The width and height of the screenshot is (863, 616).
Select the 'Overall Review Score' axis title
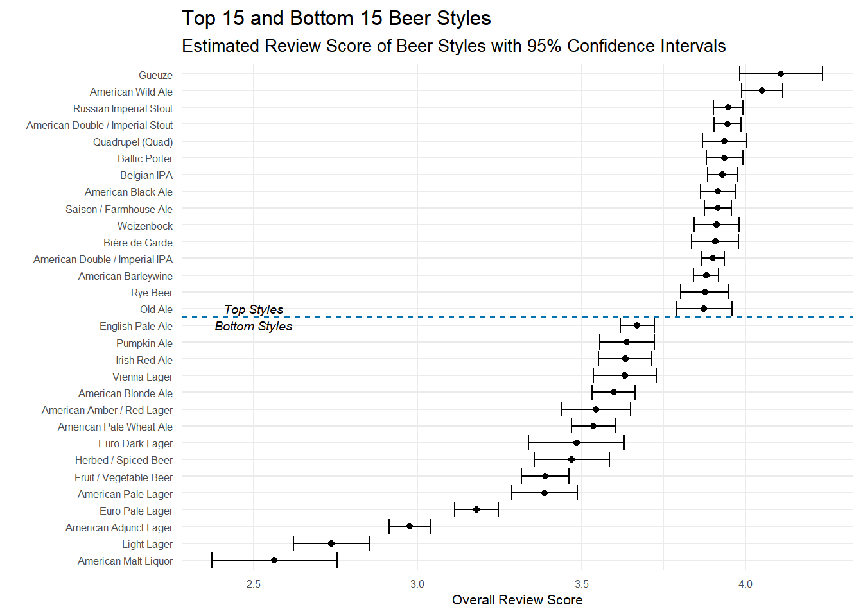click(518, 600)
